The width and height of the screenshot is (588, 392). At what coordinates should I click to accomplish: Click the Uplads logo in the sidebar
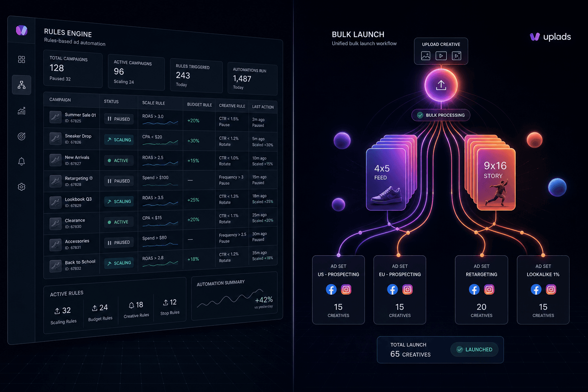coord(22,30)
